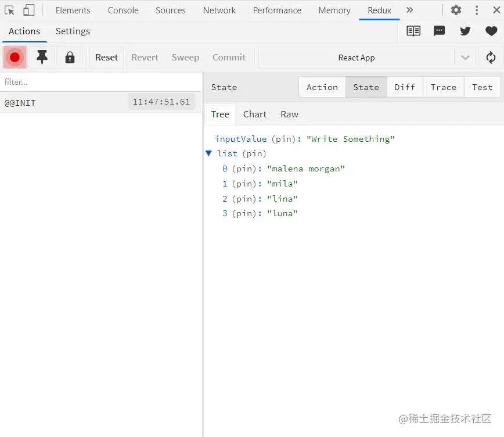Click the dispatcher sync arrows icon
This screenshot has height=437, width=504.
pos(491,58)
